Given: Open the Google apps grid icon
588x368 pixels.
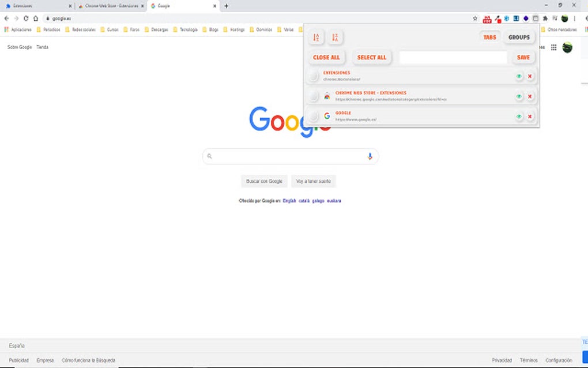Looking at the screenshot, I should click(x=553, y=47).
